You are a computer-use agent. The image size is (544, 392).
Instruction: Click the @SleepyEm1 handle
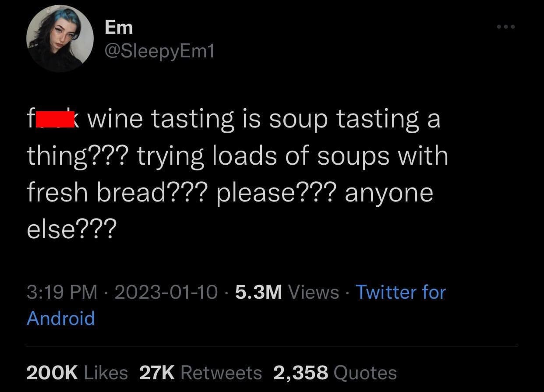pyautogui.click(x=160, y=53)
